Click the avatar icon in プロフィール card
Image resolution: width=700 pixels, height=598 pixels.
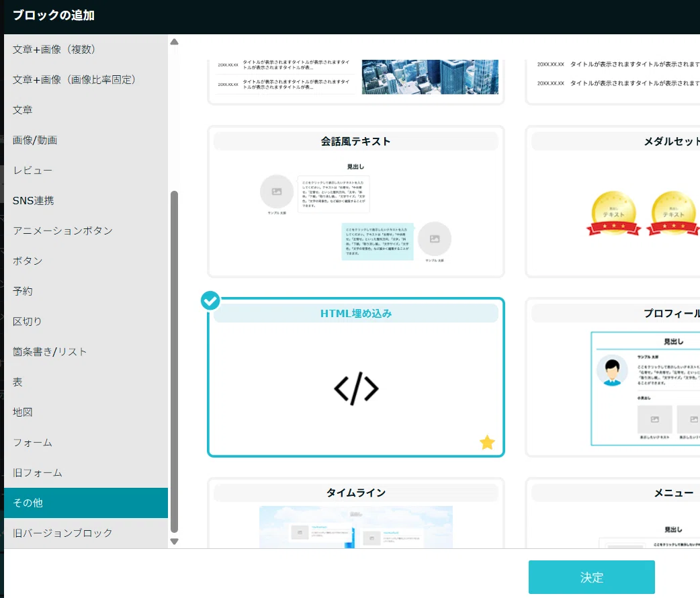point(612,371)
